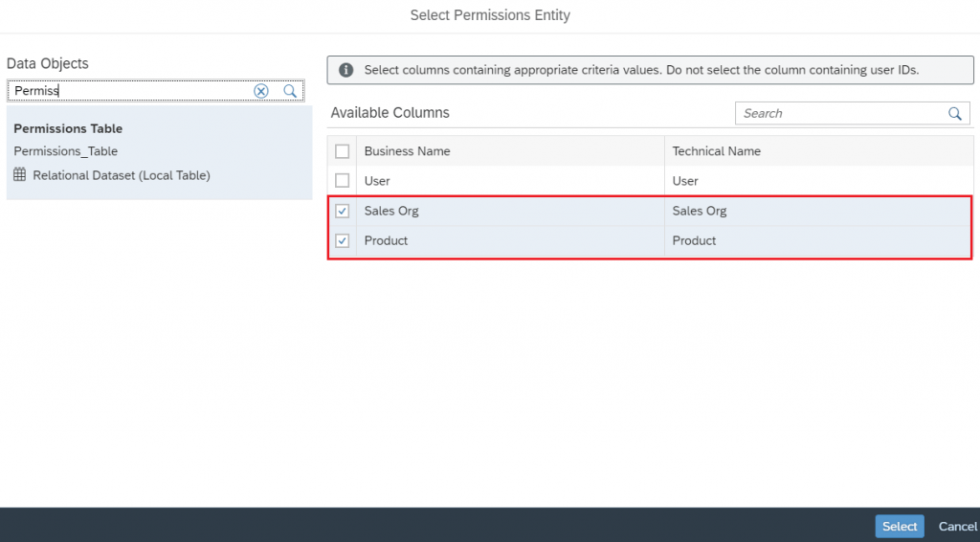Click into the Available Columns search field
The width and height of the screenshot is (980, 542).
click(x=840, y=114)
